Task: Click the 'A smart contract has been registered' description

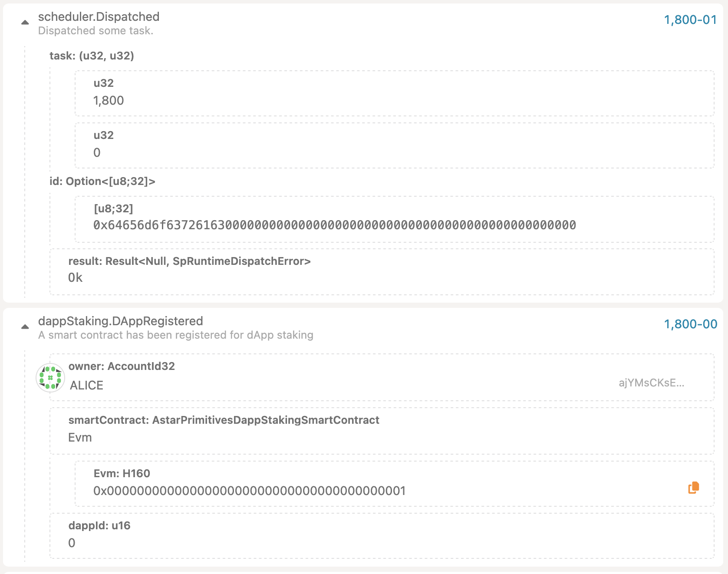Action: (175, 335)
